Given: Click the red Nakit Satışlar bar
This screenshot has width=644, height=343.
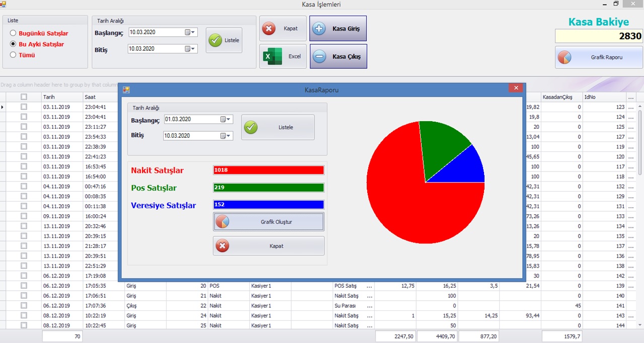Looking at the screenshot, I should click(268, 170).
